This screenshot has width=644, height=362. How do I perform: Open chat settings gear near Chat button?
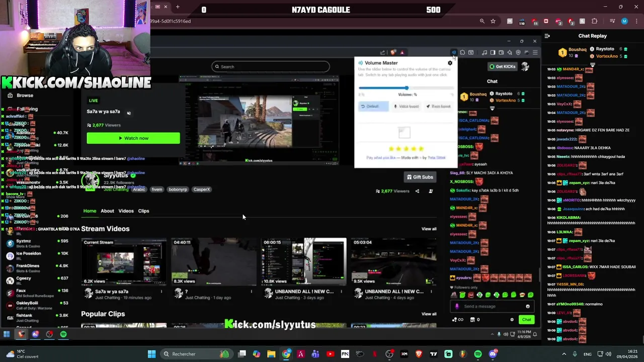[512, 320]
